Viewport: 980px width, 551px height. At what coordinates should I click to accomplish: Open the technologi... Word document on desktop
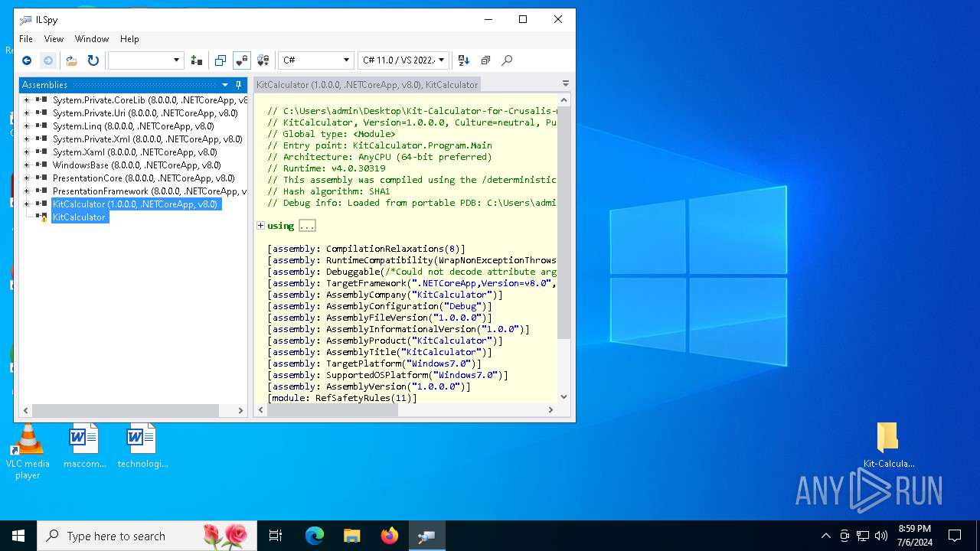[x=142, y=446]
